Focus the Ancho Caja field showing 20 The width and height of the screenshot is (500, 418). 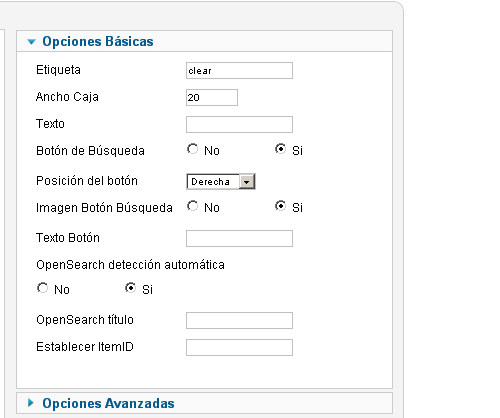(212, 98)
